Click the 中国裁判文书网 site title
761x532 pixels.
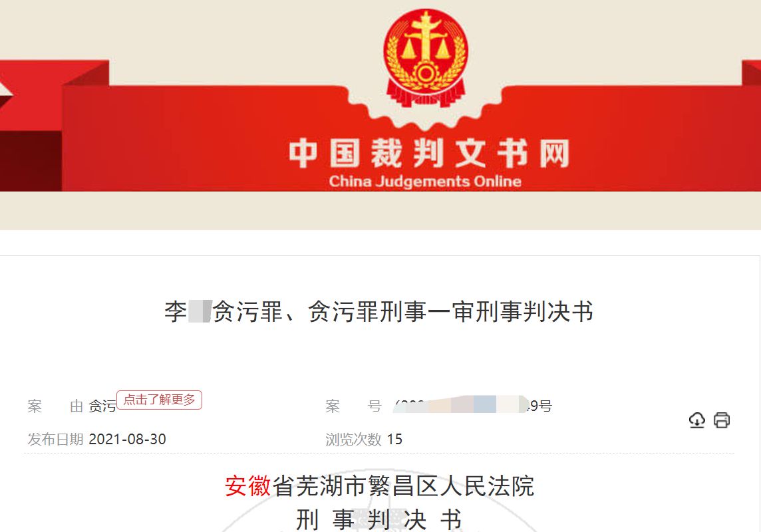point(429,153)
